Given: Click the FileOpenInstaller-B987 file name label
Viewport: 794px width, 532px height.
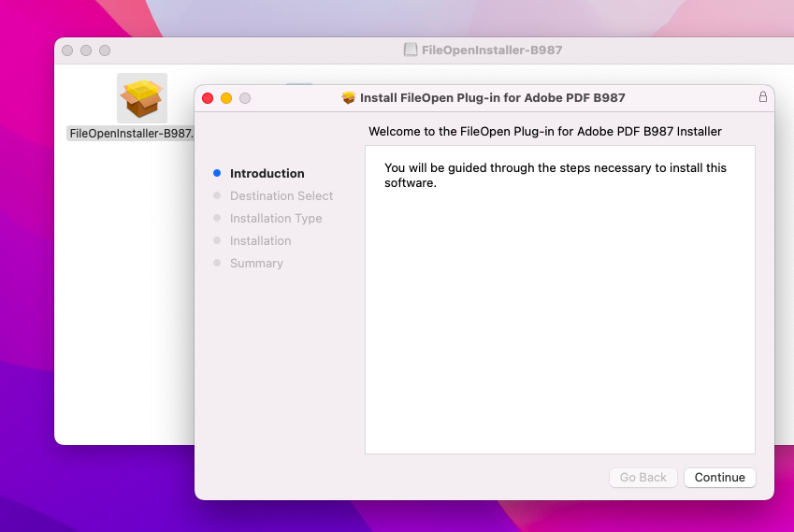Looking at the screenshot, I should [131, 134].
